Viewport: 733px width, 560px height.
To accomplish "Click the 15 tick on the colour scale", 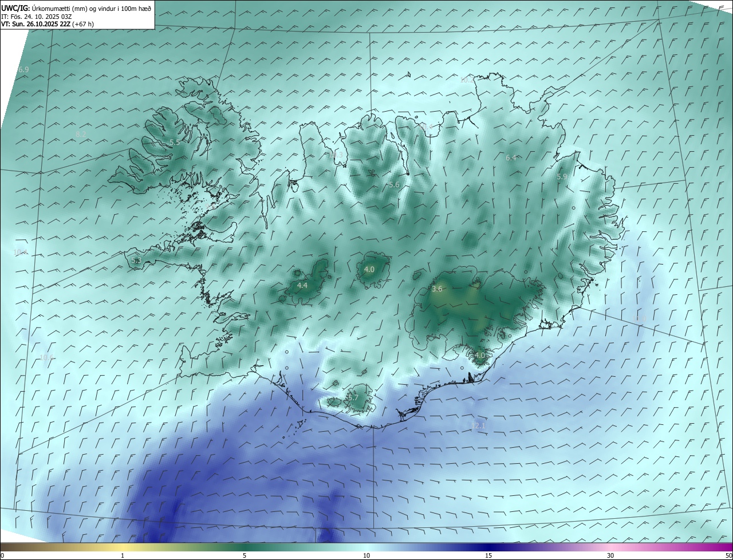I will coord(488,555).
